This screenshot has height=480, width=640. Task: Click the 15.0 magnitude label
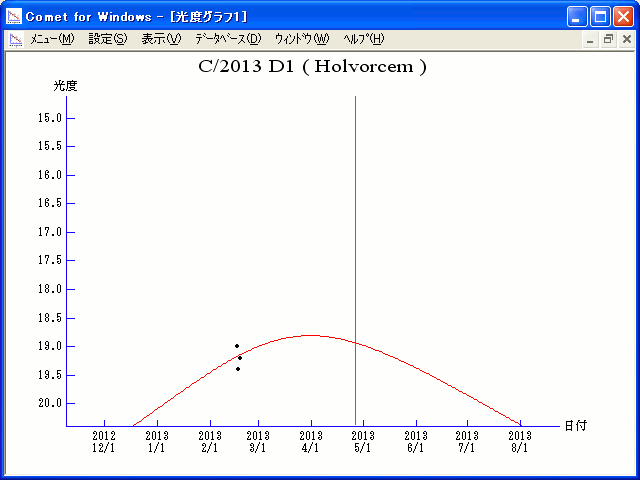tap(50, 118)
